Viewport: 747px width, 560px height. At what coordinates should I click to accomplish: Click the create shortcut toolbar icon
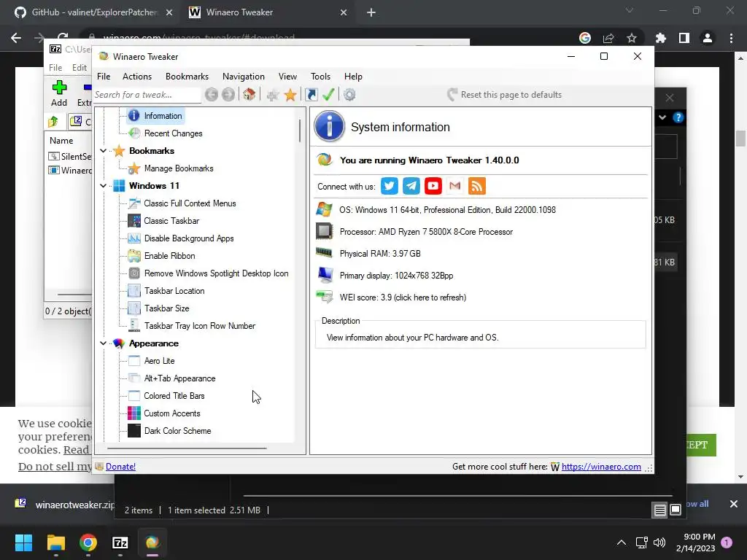coord(311,95)
